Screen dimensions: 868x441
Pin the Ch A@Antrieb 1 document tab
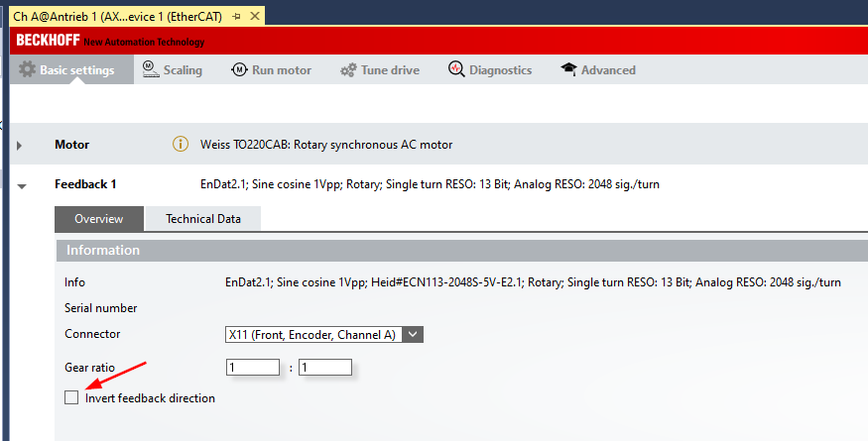click(236, 17)
